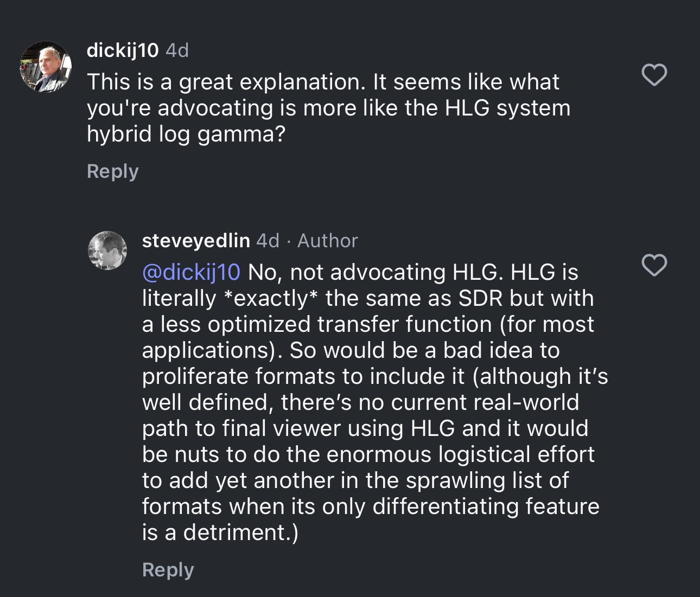
Task: Click the word "detriment.)" ending the reply
Action: [241, 532]
